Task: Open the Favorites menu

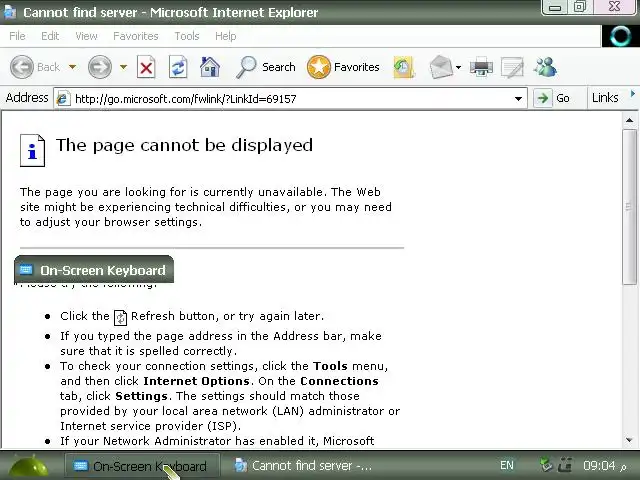Action: (136, 36)
